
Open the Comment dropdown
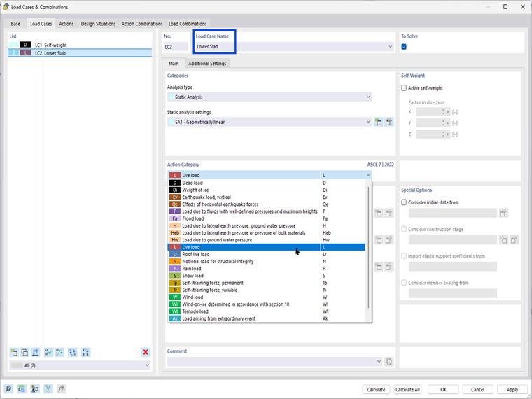[x=379, y=362]
